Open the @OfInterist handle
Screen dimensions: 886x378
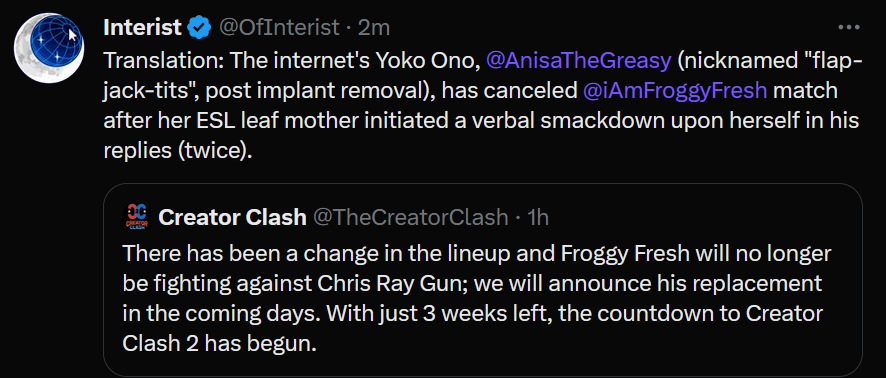point(279,27)
